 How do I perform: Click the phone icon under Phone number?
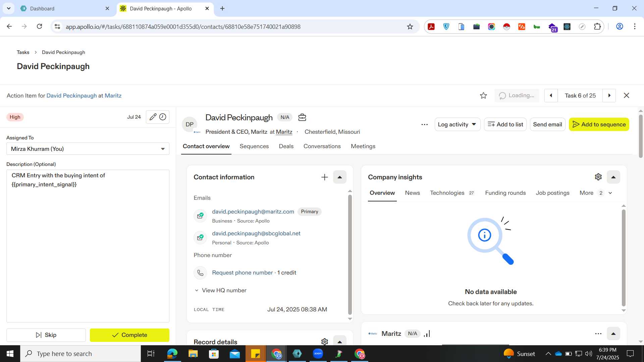(x=200, y=273)
